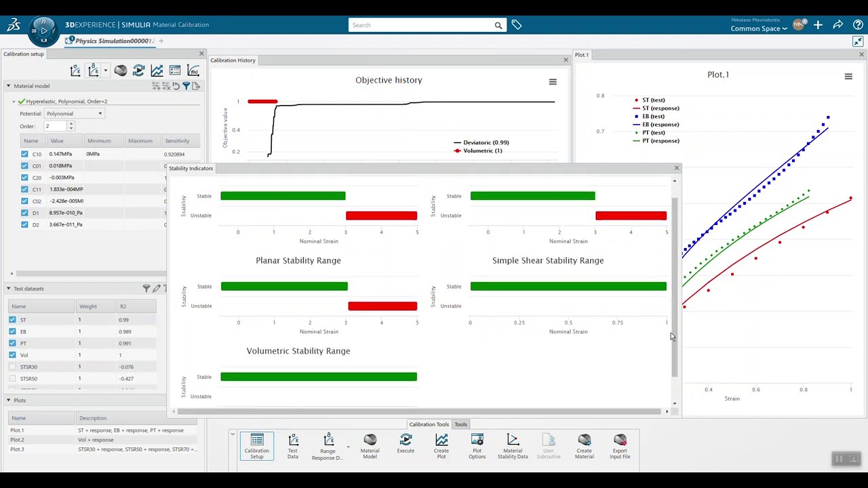This screenshot has height=488, width=868.
Task: Collapse the Material model section
Action: (8, 86)
